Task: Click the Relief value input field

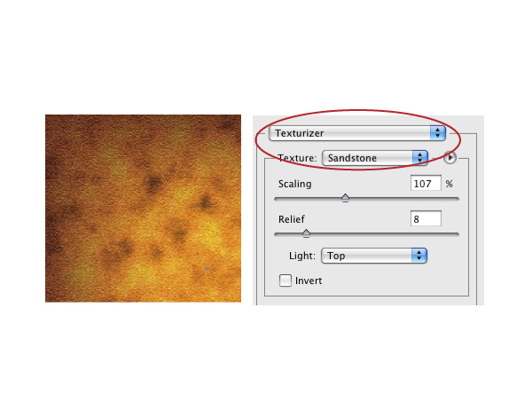Action: (426, 219)
